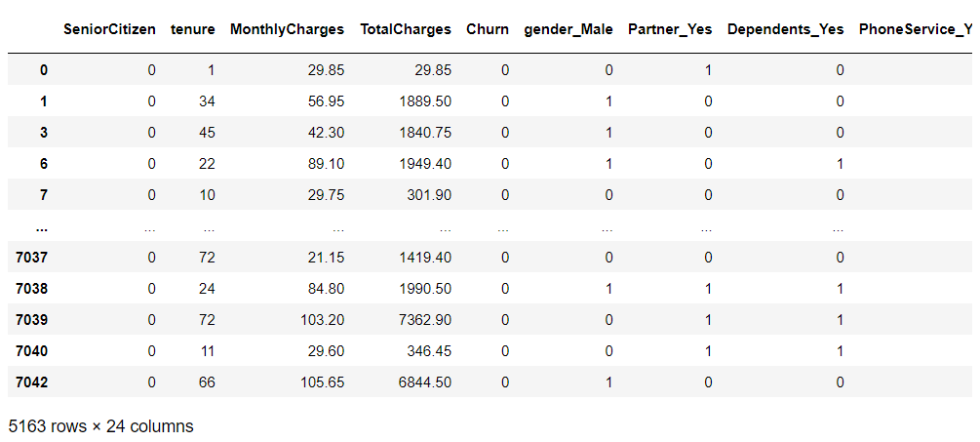Select the MonthlyCharges column header
980x442 pixels.
click(287, 29)
